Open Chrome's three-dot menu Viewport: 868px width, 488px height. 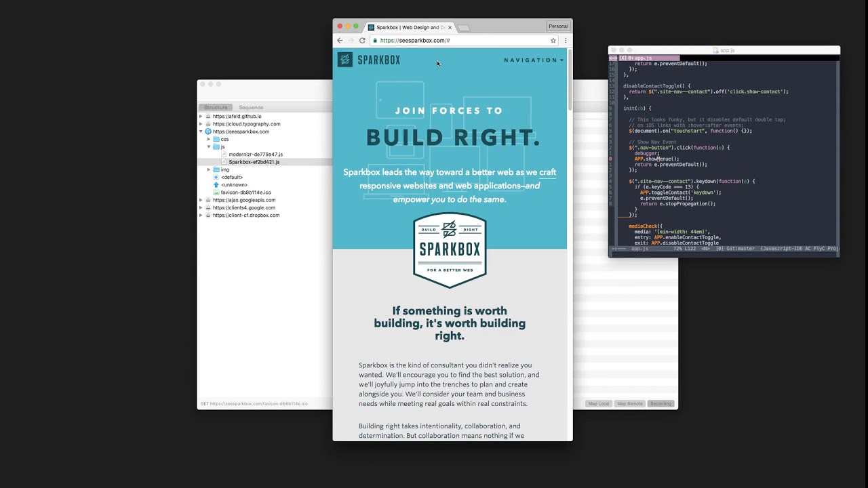click(x=566, y=41)
